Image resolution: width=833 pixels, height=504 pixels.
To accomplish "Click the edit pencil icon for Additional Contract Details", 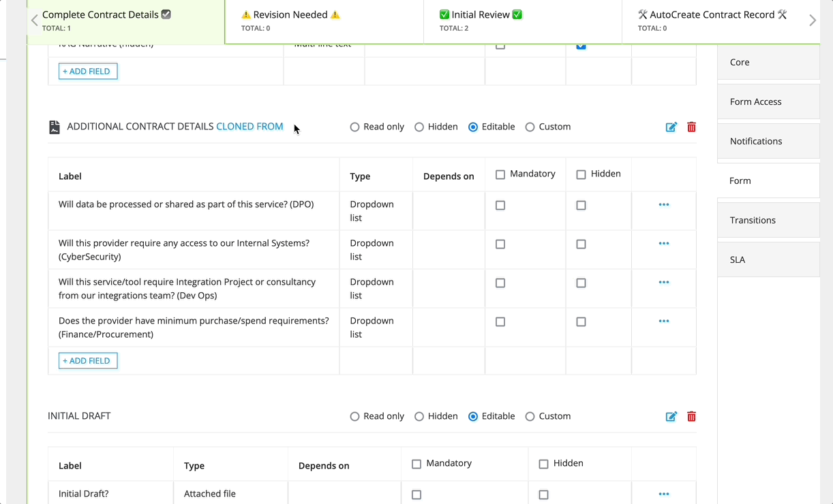I will coord(671,127).
